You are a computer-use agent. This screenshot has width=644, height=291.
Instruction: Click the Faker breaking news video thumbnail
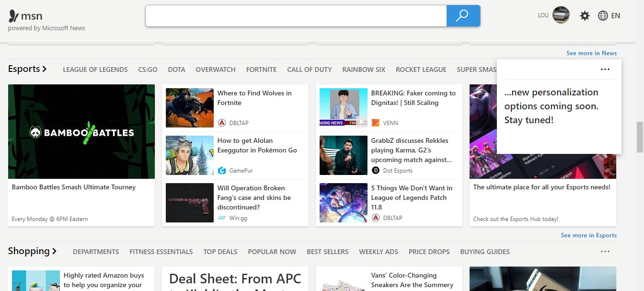(x=344, y=107)
